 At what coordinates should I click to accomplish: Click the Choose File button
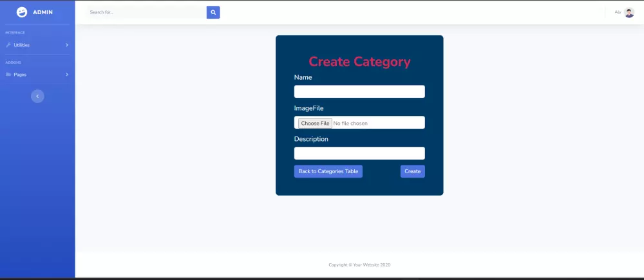pyautogui.click(x=315, y=123)
